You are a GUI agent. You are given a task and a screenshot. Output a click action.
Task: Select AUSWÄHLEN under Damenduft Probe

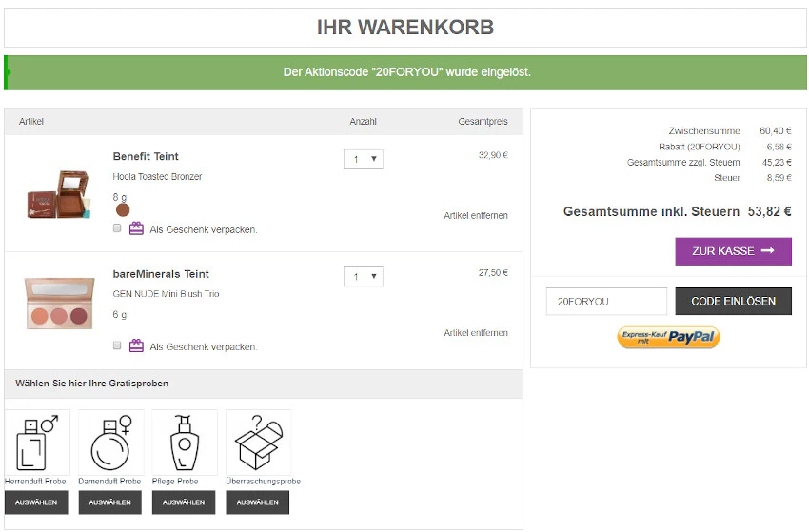tap(109, 502)
